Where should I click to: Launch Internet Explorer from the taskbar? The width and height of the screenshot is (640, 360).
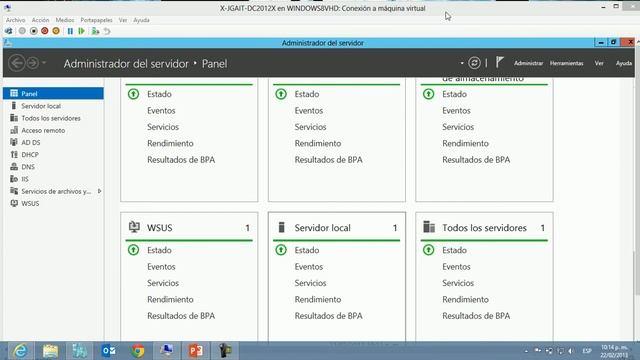[20, 351]
